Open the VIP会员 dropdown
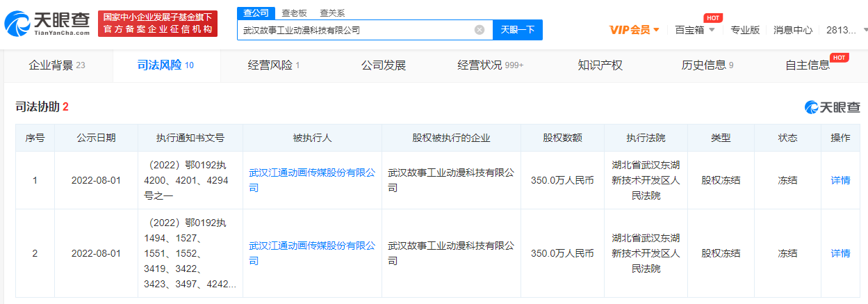This screenshot has width=868, height=304. tap(634, 30)
